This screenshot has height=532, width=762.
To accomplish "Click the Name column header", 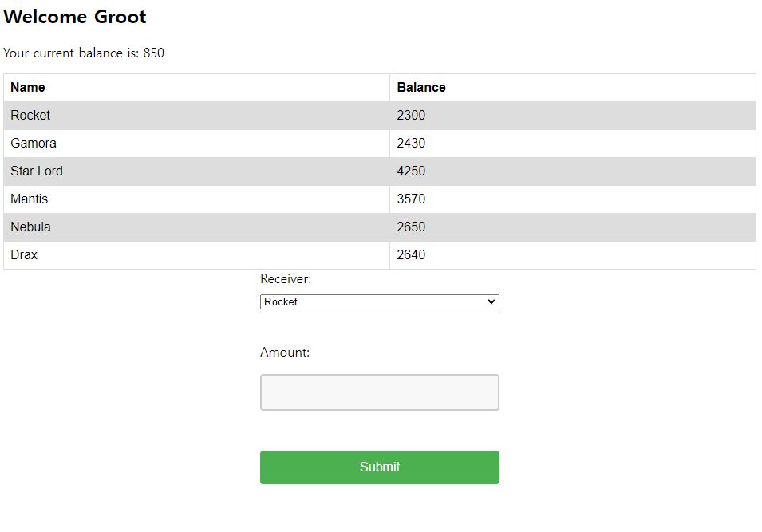I will (28, 88).
